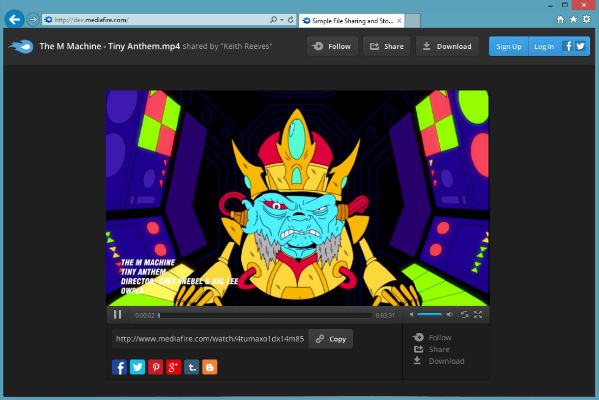Click the address bar search magnifier icon
Image resolution: width=599 pixels, height=400 pixels.
(x=273, y=19)
